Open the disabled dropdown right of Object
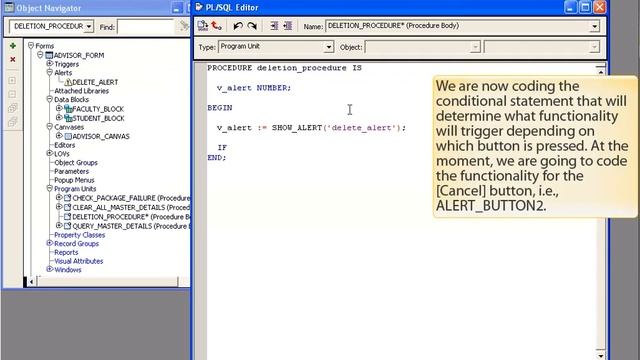 594,47
